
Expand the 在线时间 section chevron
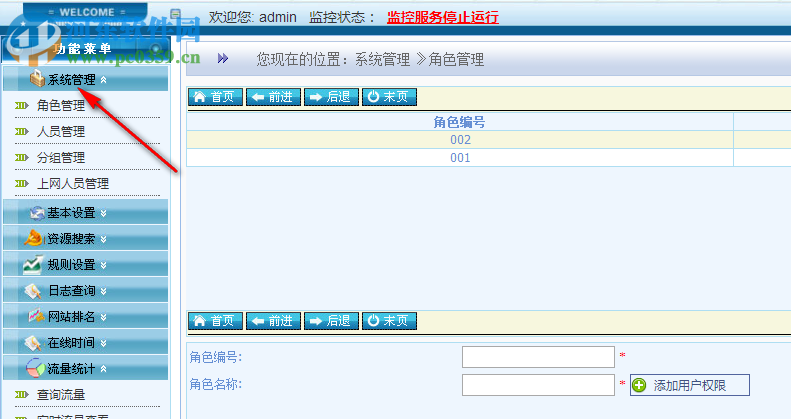point(103,343)
